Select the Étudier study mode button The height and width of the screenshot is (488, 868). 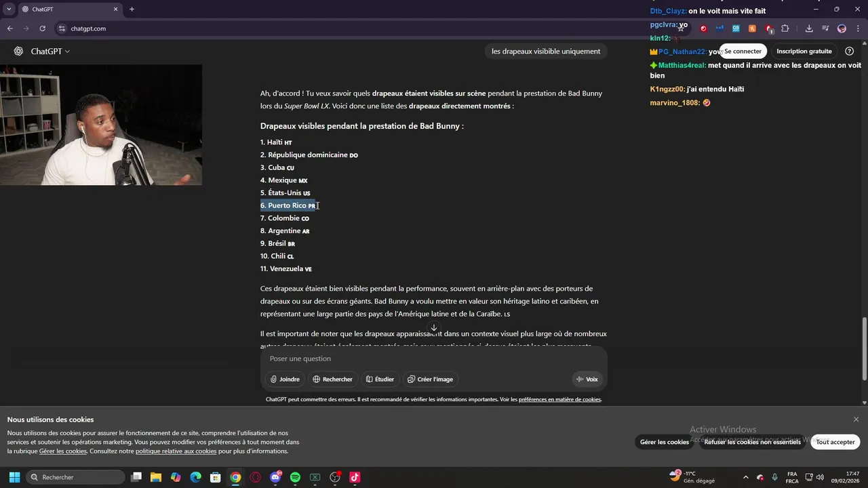(380, 380)
